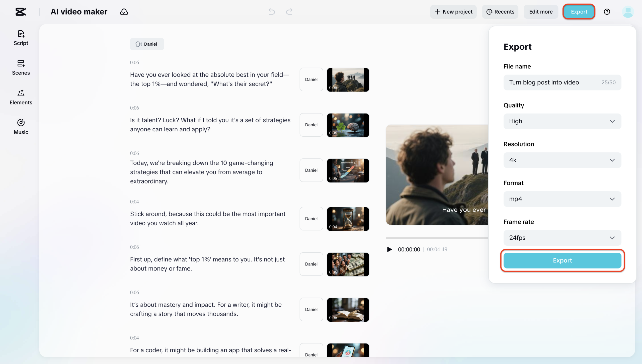Expand the Resolution dropdown showing 4k
Image resolution: width=642 pixels, height=364 pixels.
[x=562, y=160]
